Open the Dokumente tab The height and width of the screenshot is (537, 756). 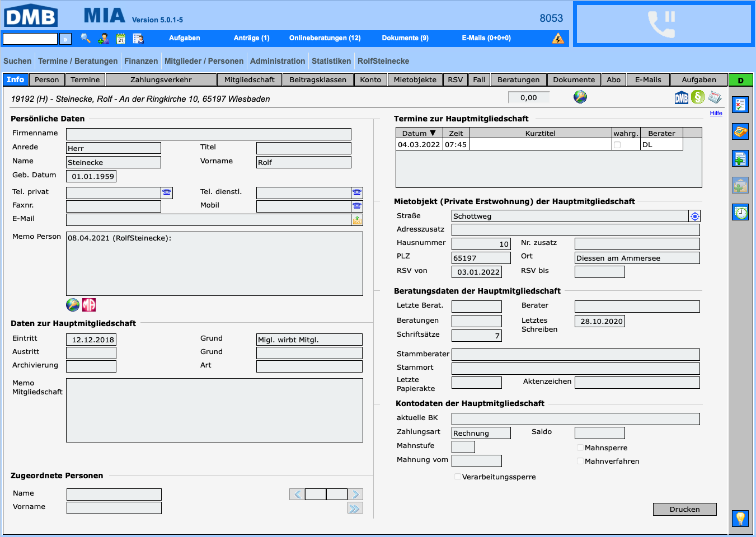point(574,80)
